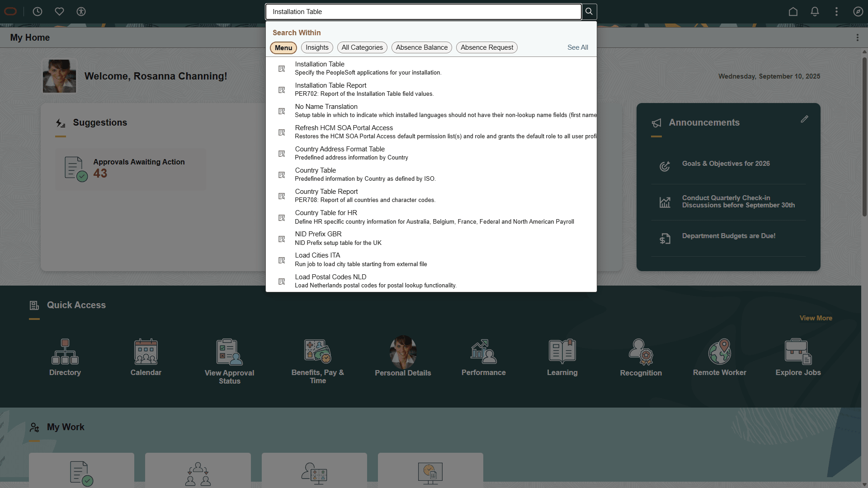Open Installation Table search result
This screenshot has height=488, width=868.
click(431, 68)
